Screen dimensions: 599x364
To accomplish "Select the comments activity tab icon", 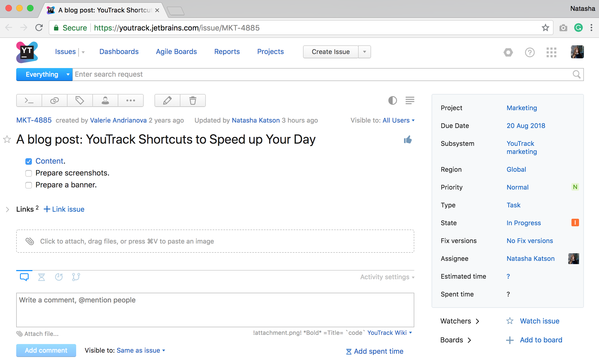I will (x=24, y=277).
